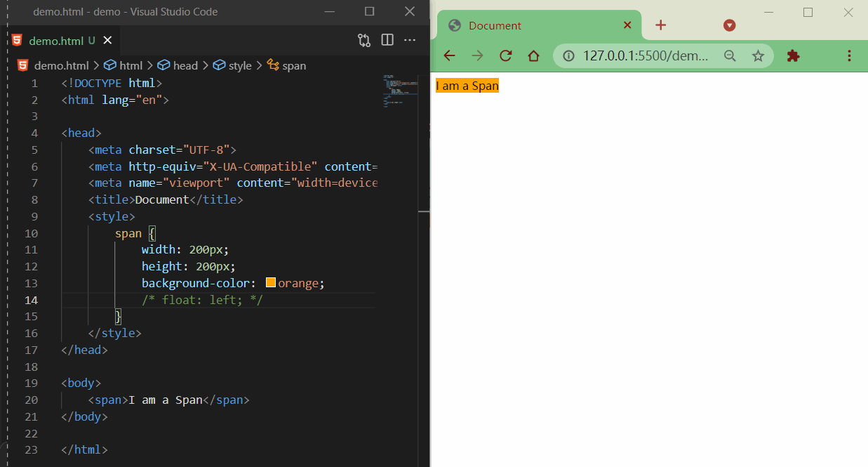This screenshot has height=467, width=868.
Task: Minimize the browser window
Action: pos(768,12)
